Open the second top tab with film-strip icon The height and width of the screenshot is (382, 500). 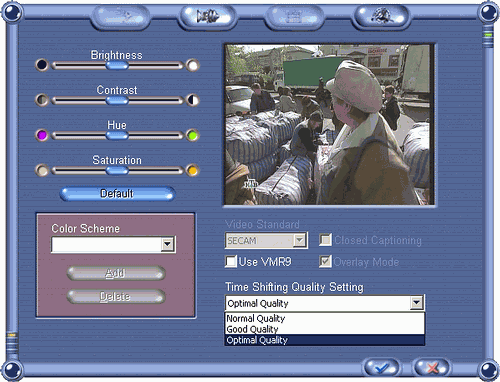pyautogui.click(x=207, y=17)
